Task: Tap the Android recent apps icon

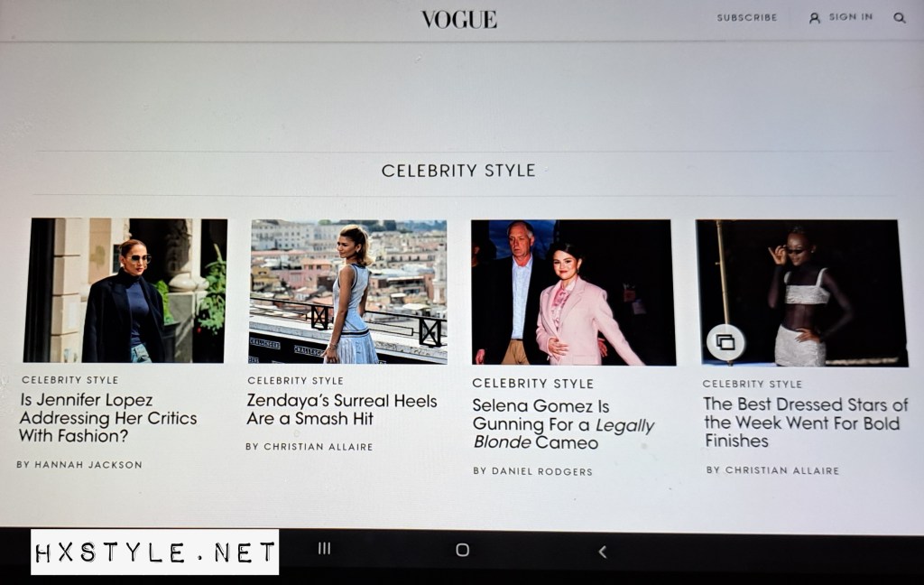Action: coord(324,549)
